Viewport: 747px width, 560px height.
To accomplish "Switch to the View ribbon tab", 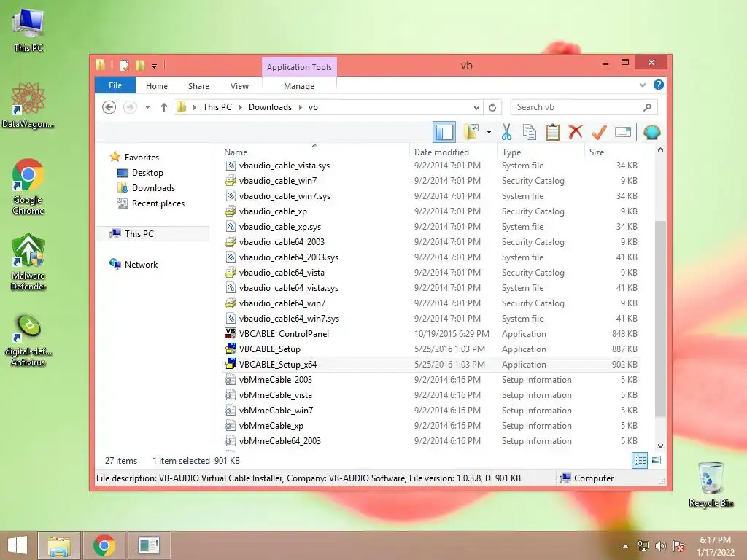I will coord(239,86).
